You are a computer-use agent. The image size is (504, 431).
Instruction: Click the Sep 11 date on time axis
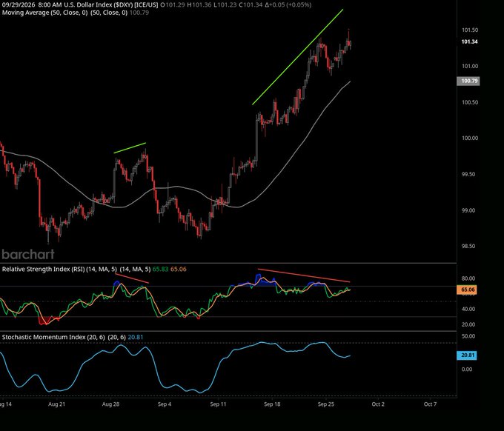[218, 404]
